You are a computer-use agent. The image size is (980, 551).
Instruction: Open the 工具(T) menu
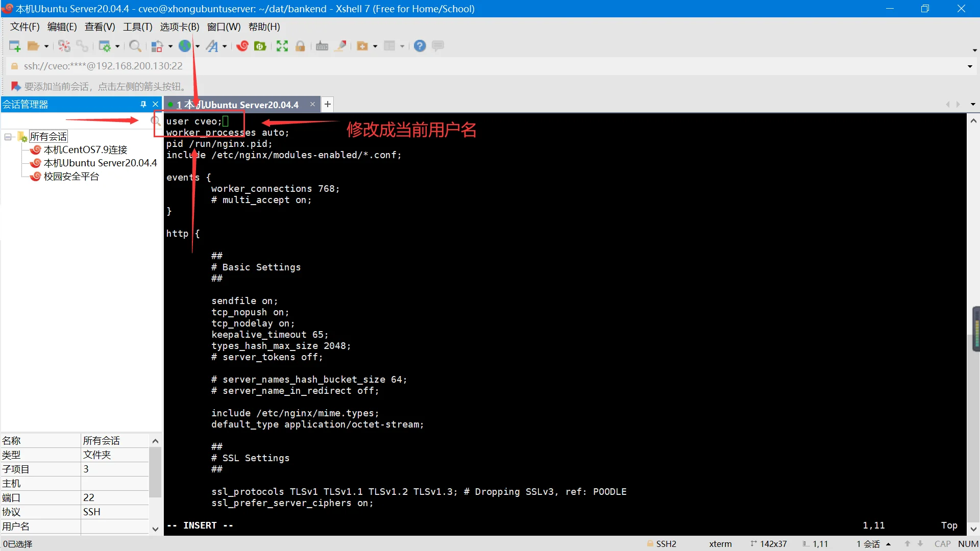(x=137, y=27)
